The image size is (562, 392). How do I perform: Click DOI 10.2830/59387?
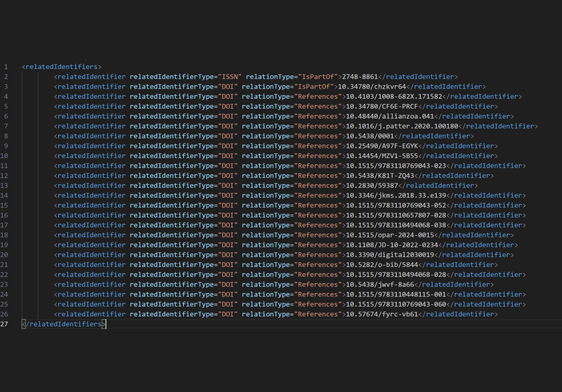pyautogui.click(x=372, y=185)
